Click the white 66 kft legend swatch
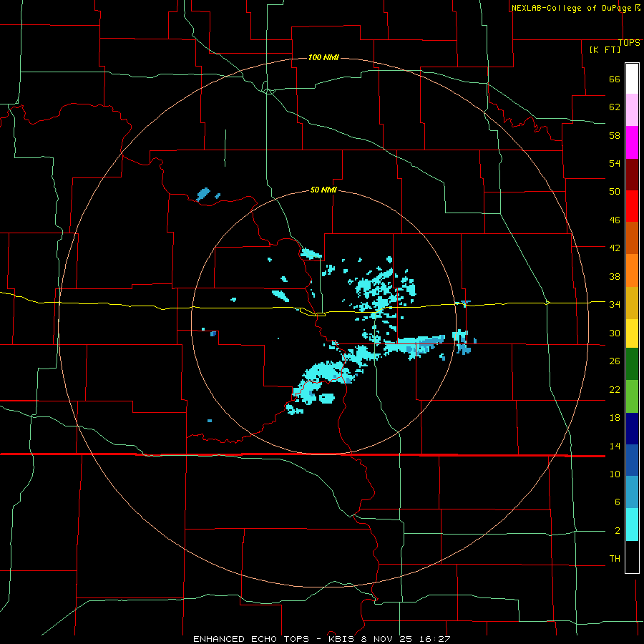This screenshot has width=644, height=644. coord(632,79)
